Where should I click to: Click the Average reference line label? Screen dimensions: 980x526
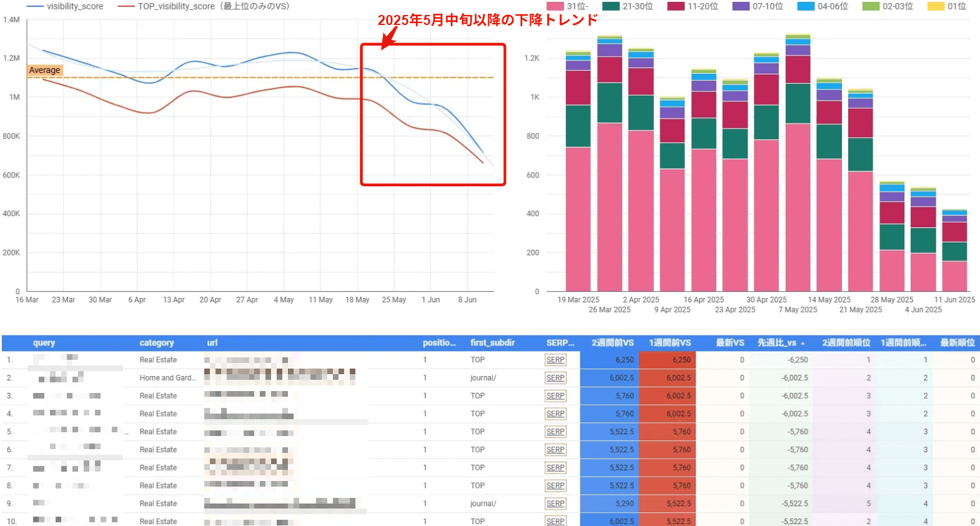point(44,70)
